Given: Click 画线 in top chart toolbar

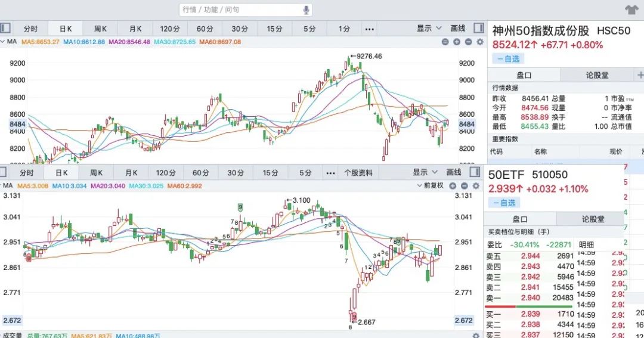Looking at the screenshot, I should click(457, 29).
